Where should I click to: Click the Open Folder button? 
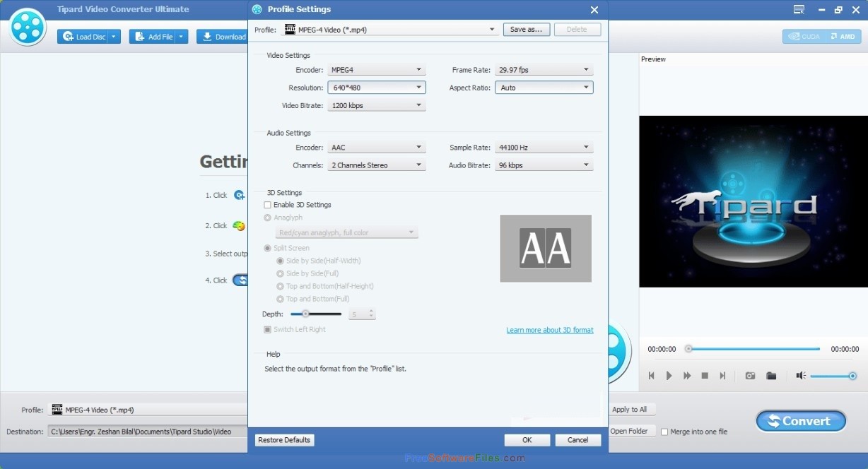[x=629, y=431]
